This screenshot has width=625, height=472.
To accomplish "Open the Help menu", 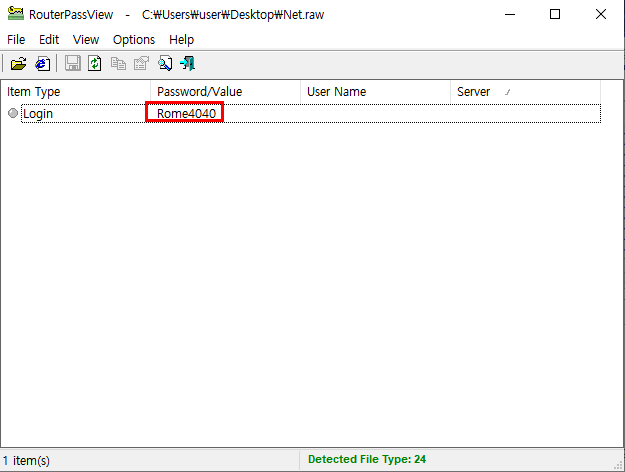I will pos(181,40).
